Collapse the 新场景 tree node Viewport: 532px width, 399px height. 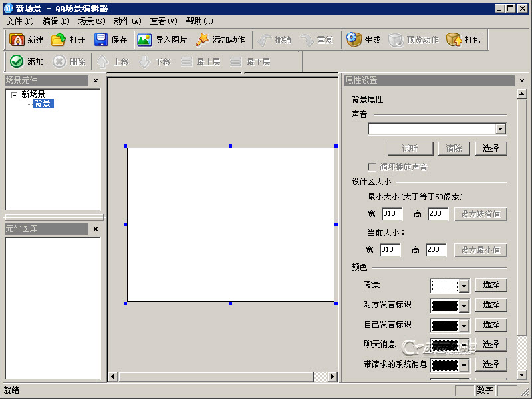click(x=14, y=95)
